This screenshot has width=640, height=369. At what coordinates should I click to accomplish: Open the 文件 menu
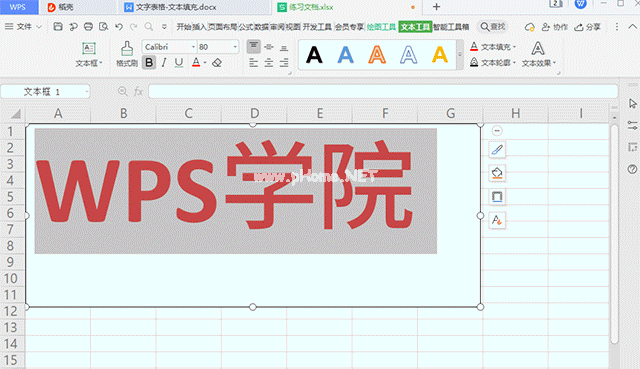[24, 27]
